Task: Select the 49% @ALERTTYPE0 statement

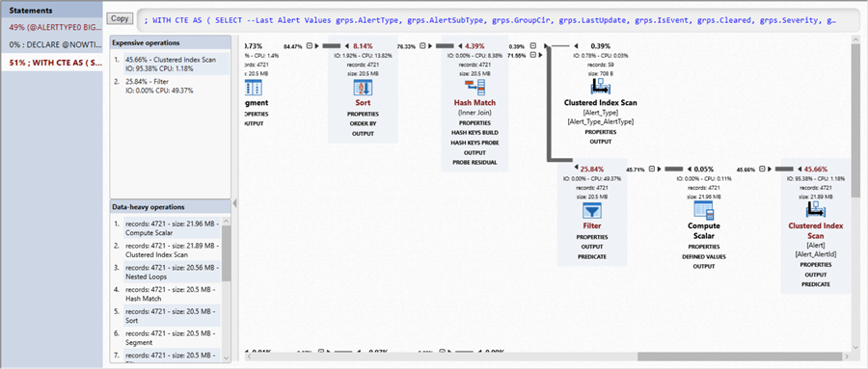Action: [51, 26]
